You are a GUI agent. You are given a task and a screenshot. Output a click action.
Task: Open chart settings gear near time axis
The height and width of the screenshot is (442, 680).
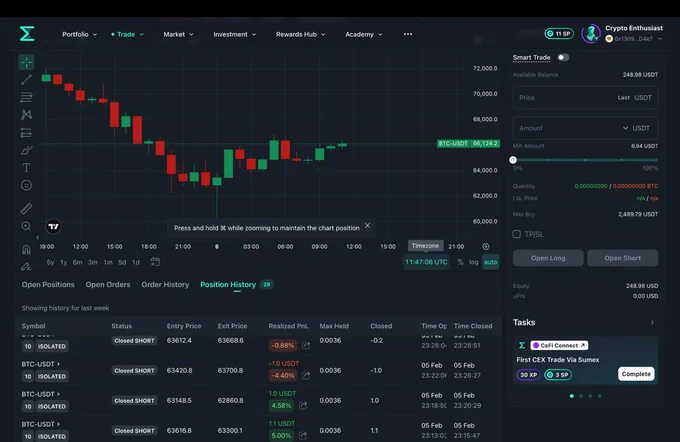pos(486,246)
